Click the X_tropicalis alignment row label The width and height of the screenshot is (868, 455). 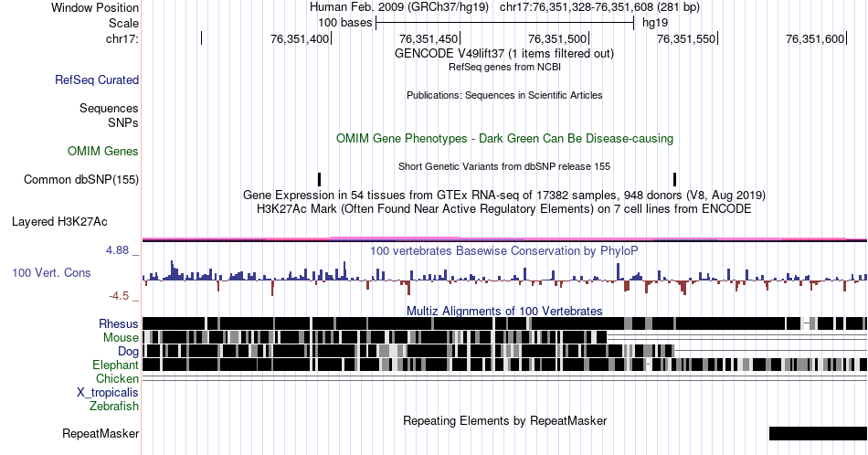pos(108,393)
